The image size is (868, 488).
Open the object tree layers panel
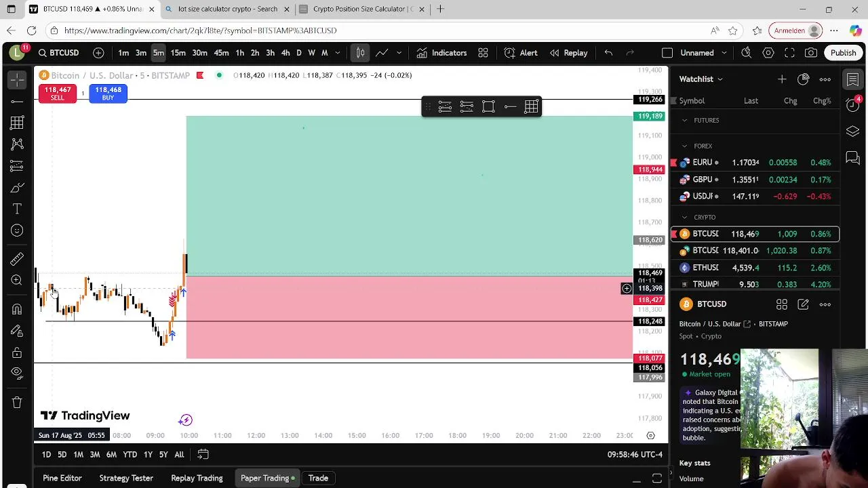coord(853,131)
